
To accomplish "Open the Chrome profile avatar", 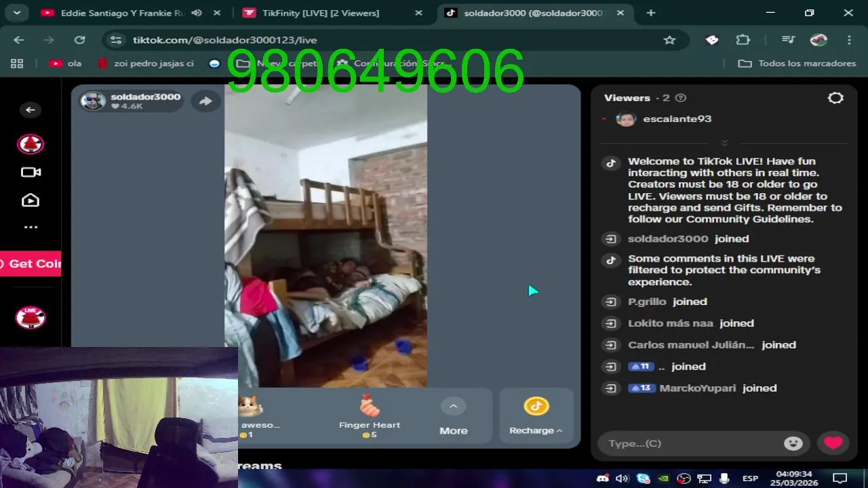I will coord(818,40).
